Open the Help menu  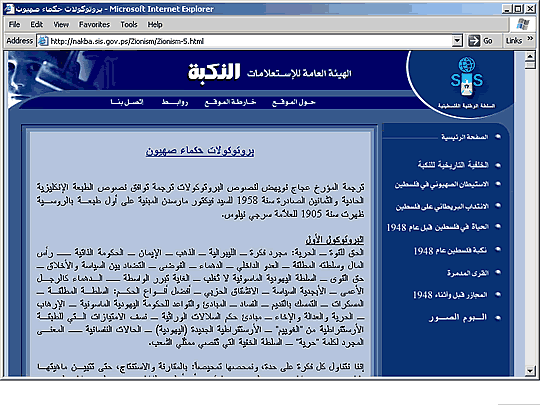(155, 24)
